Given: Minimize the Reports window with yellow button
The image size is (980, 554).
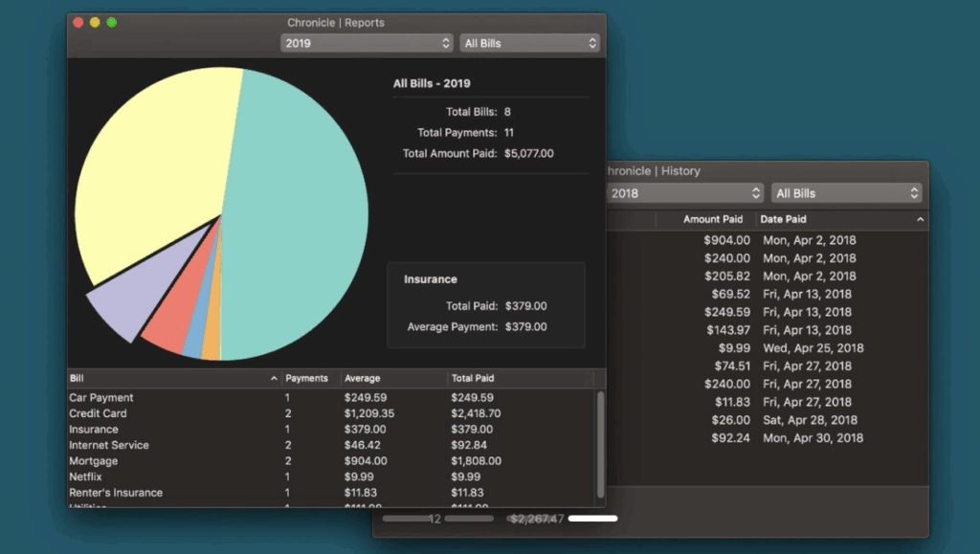Looking at the screenshot, I should tap(95, 22).
